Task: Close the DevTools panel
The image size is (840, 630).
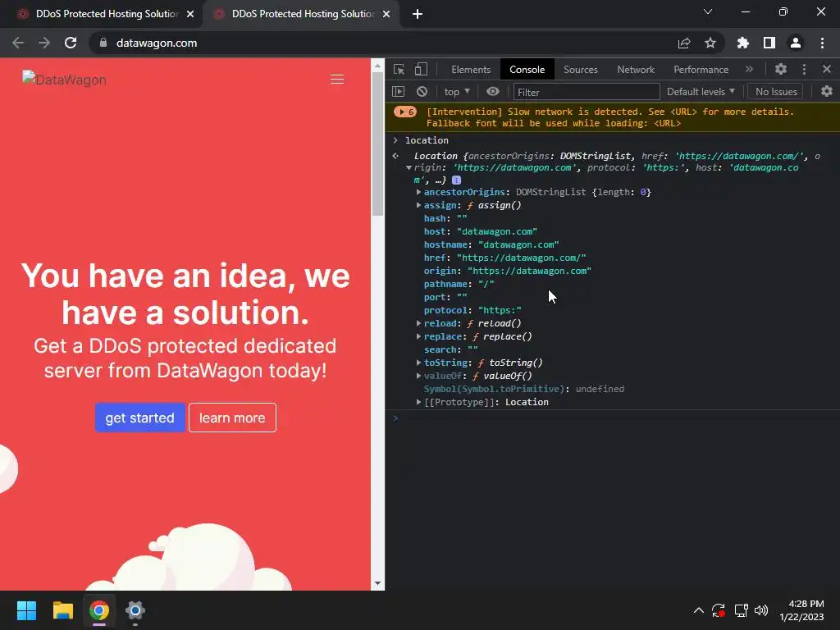Action: pos(827,69)
